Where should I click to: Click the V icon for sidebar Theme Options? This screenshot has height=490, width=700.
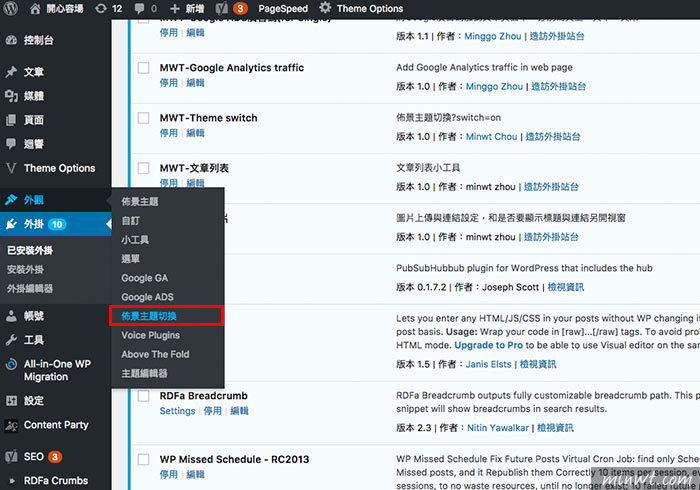pyautogui.click(x=11, y=168)
